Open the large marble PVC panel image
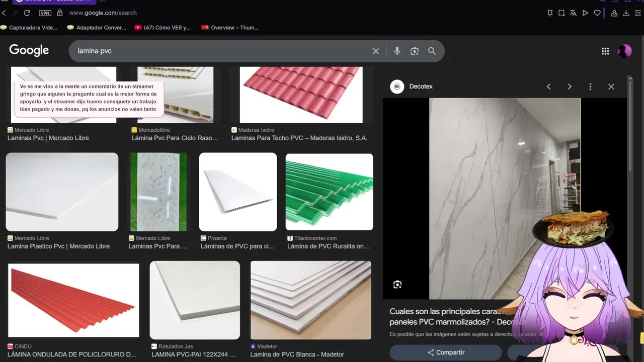Image resolution: width=644 pixels, height=362 pixels. click(x=505, y=199)
